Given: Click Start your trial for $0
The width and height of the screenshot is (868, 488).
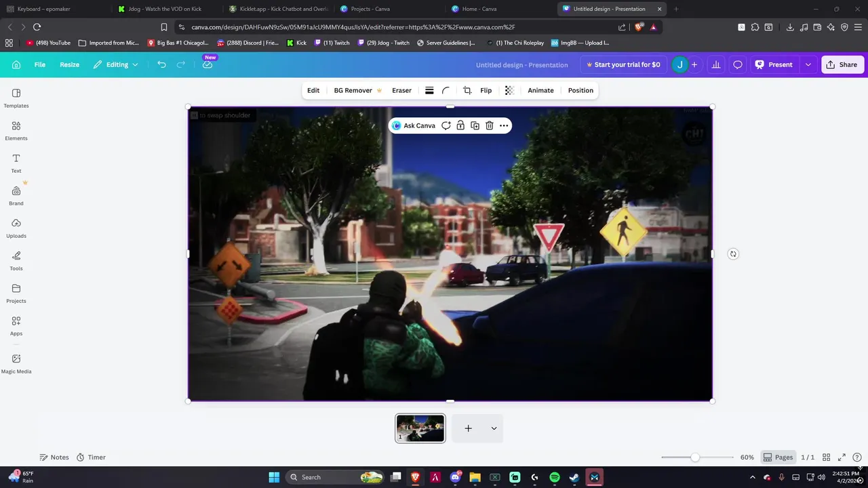Looking at the screenshot, I should (623, 64).
